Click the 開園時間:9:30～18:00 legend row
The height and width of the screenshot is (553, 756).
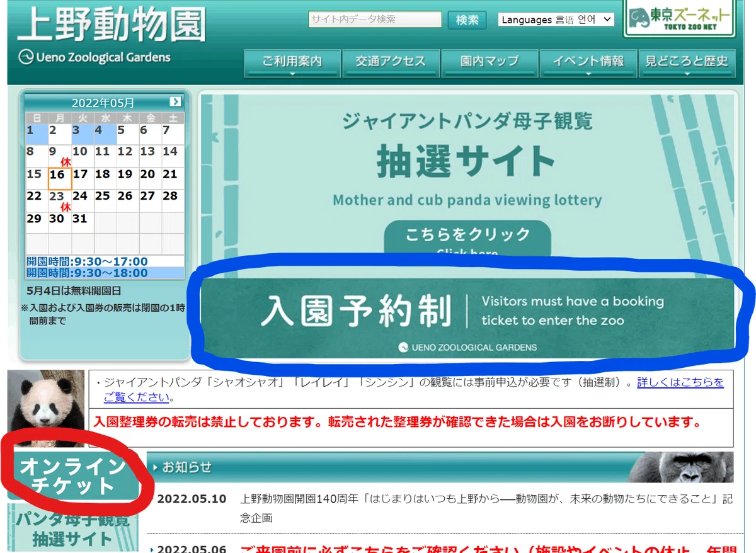[x=105, y=273]
